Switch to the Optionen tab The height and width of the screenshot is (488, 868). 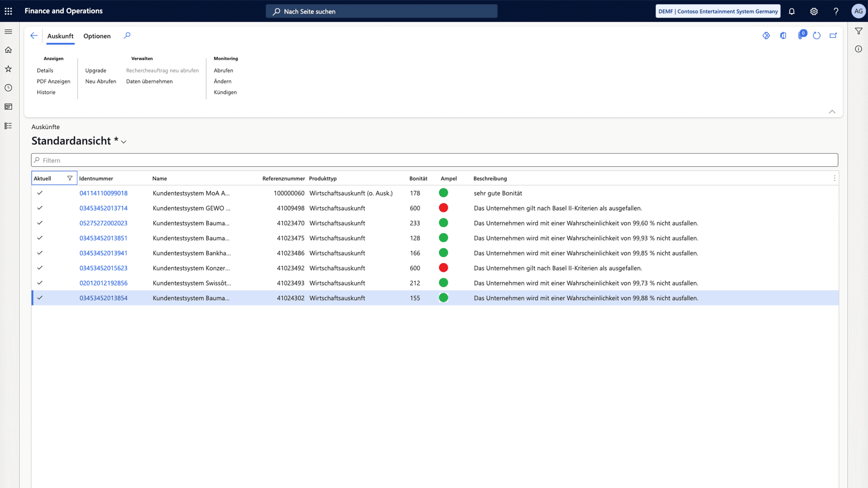coord(97,36)
